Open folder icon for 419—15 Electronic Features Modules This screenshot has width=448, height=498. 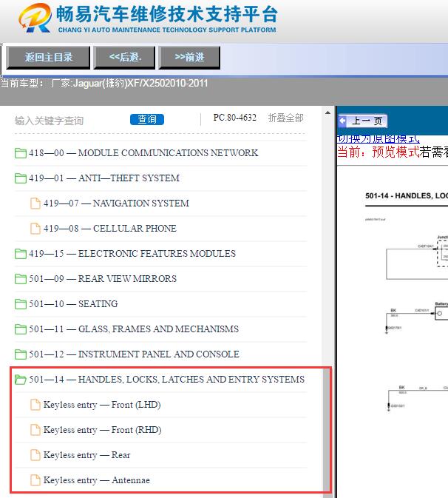[21, 254]
